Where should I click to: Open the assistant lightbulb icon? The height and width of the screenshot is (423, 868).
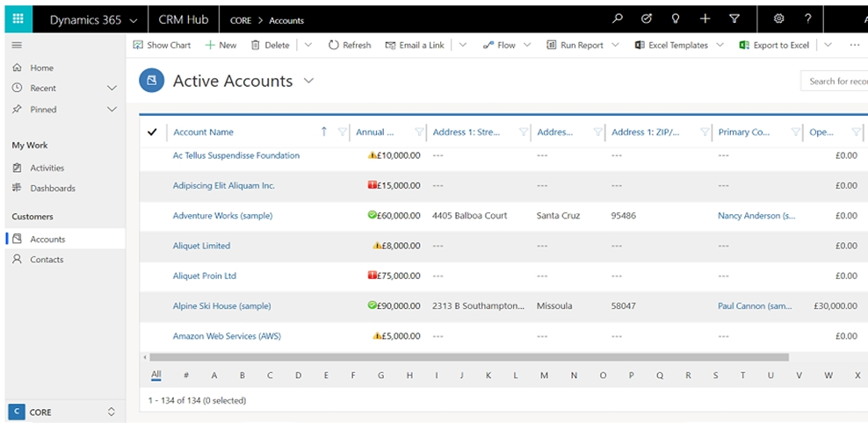pyautogui.click(x=676, y=19)
